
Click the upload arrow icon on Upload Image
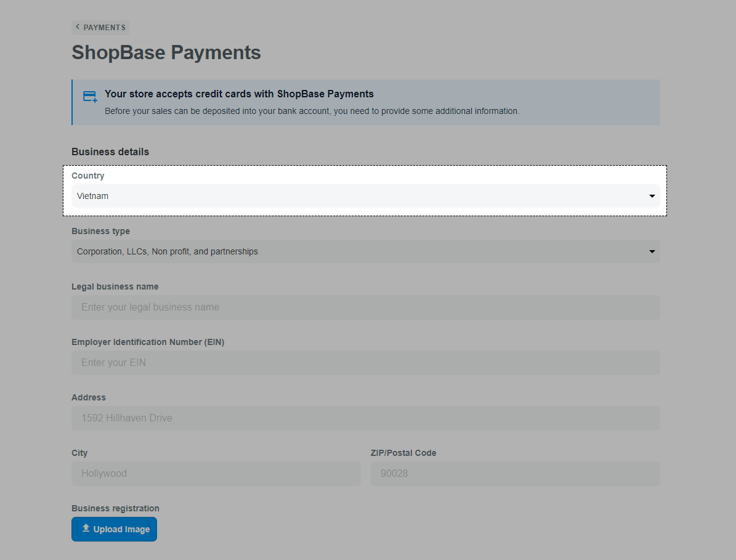click(86, 529)
